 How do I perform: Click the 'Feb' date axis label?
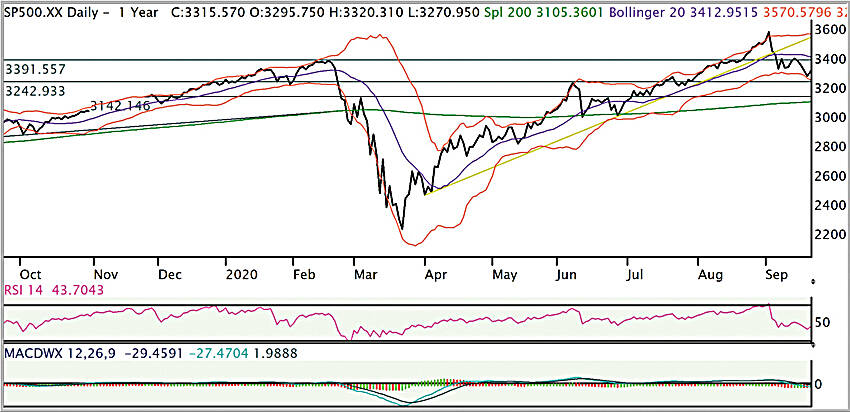[x=304, y=275]
